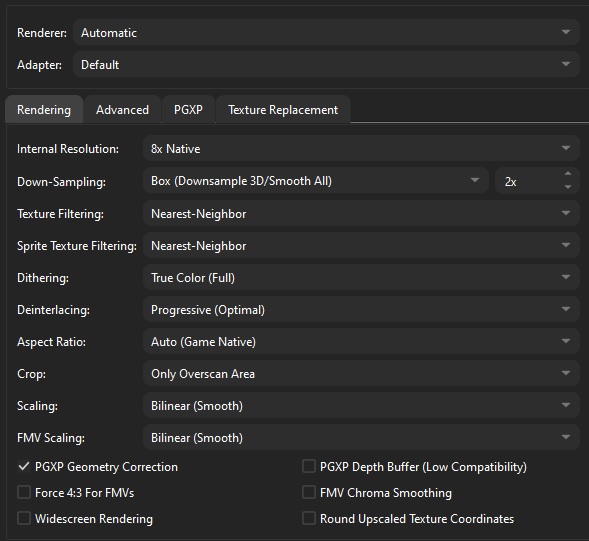589x541 pixels.
Task: Open the Scaling dropdown
Action: coord(361,405)
